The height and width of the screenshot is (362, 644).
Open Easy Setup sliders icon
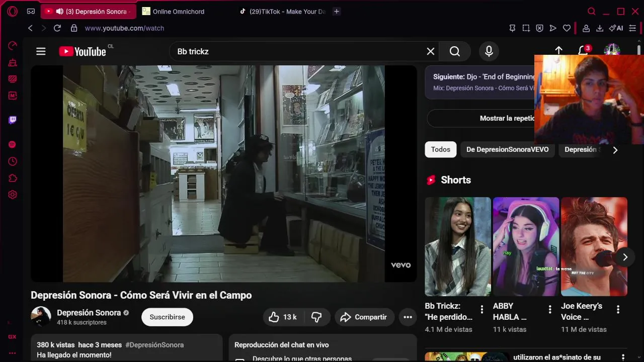click(632, 28)
